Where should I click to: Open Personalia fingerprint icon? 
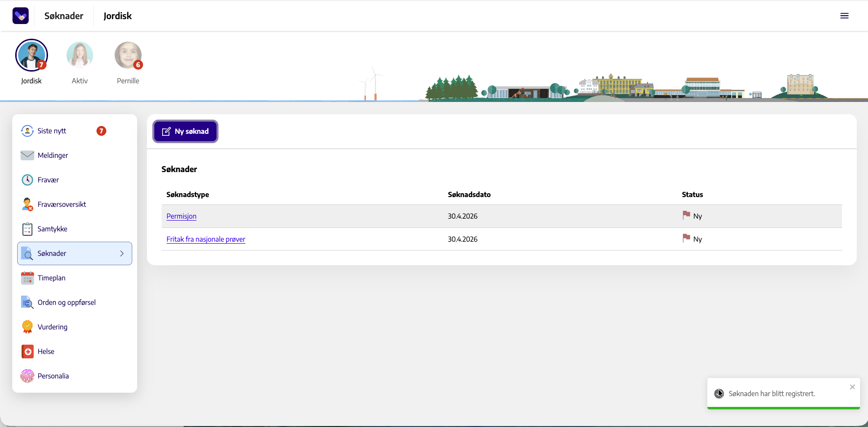tap(27, 376)
